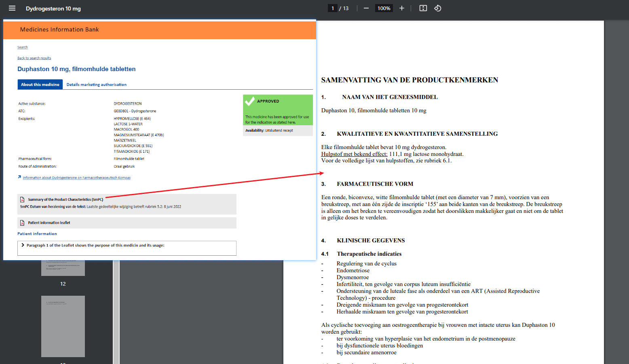Open Summary of the Product Characteristics document
The image size is (629, 364).
point(65,200)
